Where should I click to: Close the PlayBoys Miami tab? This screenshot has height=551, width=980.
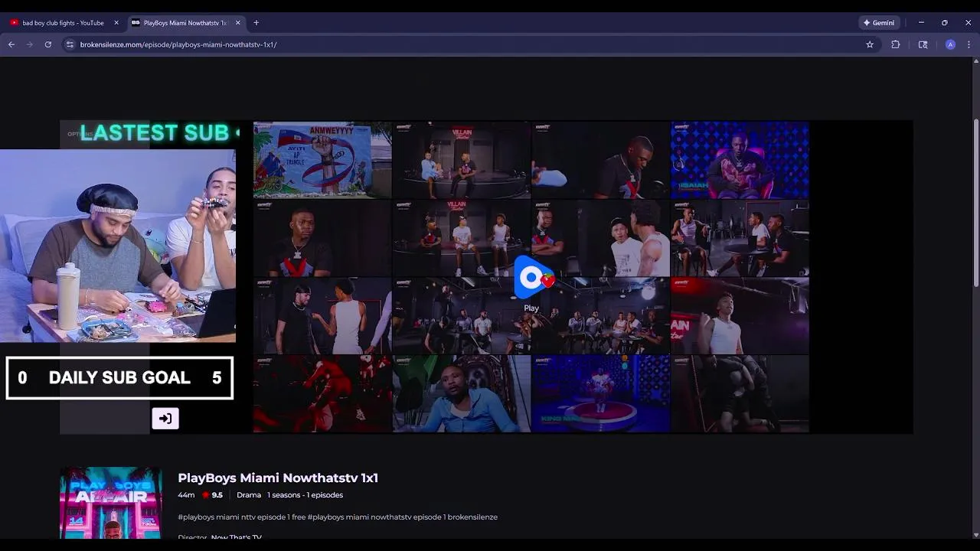[238, 23]
